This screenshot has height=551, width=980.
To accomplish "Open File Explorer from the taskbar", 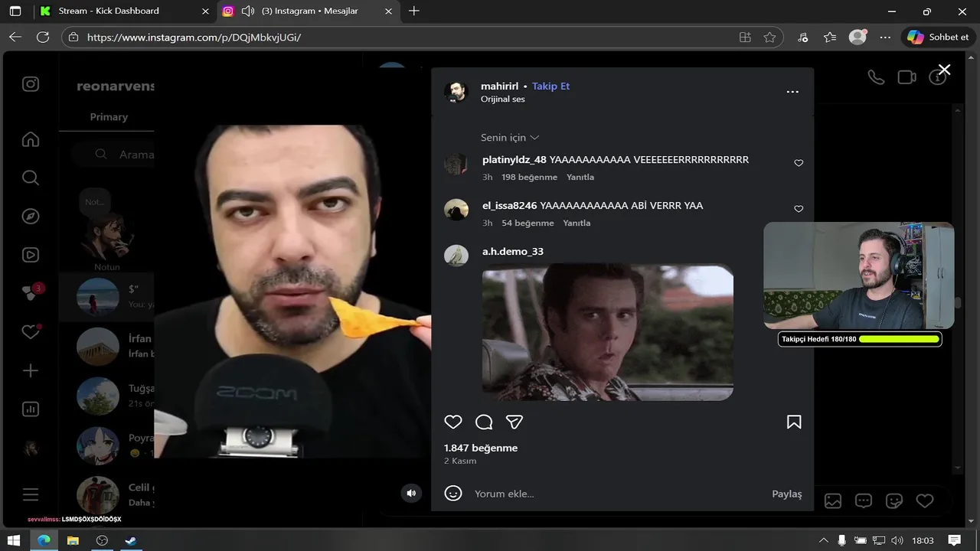I will pos(73,540).
